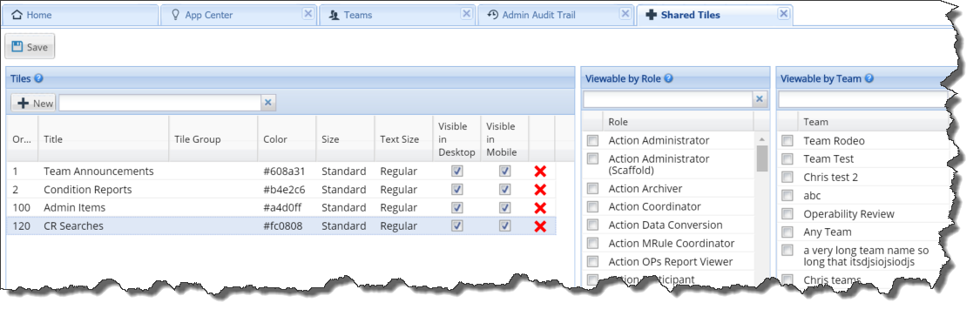Clear the Viewable by Role filter
980x316 pixels.
click(760, 99)
